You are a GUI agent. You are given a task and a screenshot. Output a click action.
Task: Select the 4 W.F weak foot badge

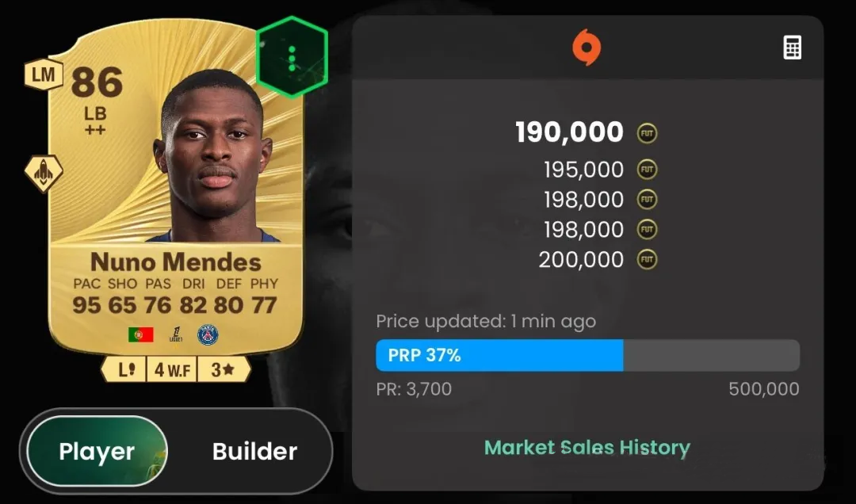pyautogui.click(x=172, y=369)
